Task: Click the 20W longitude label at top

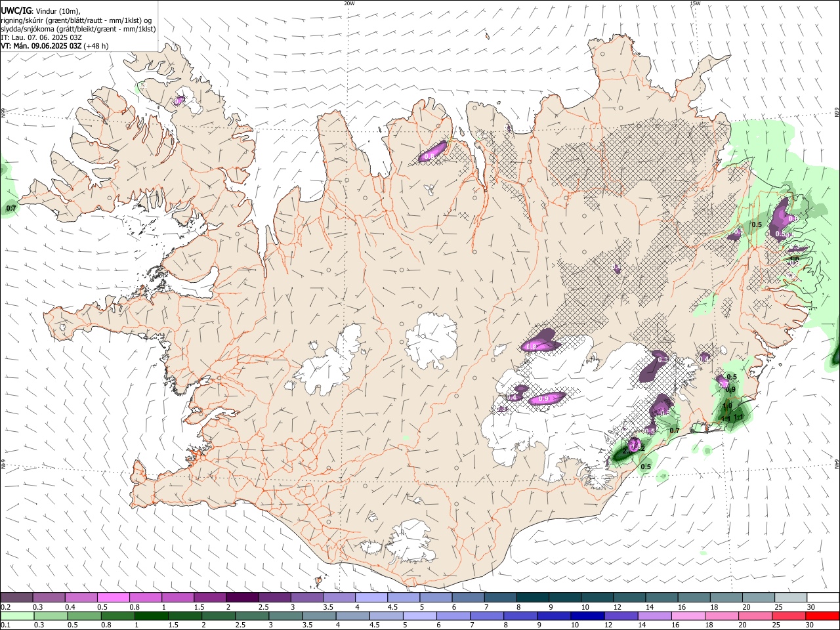Action: coord(349,3)
